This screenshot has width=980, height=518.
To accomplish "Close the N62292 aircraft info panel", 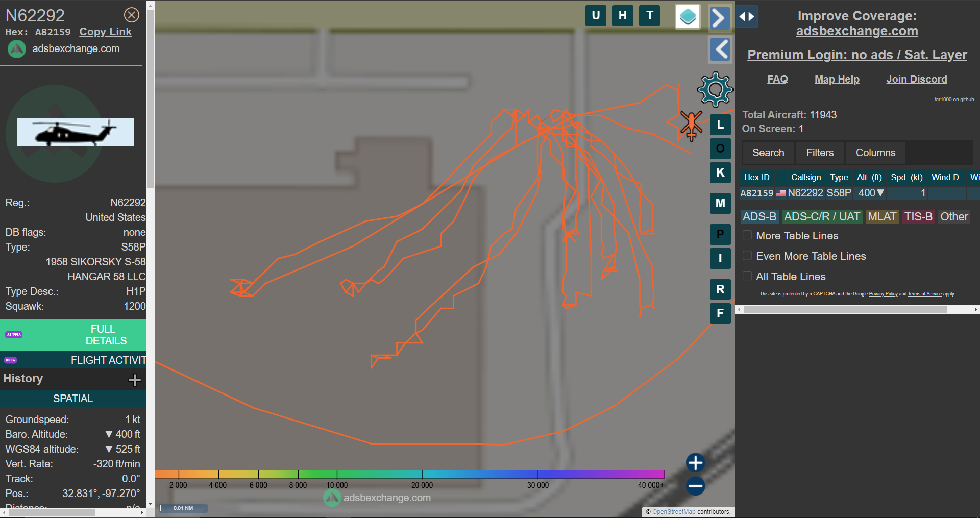I will click(132, 15).
